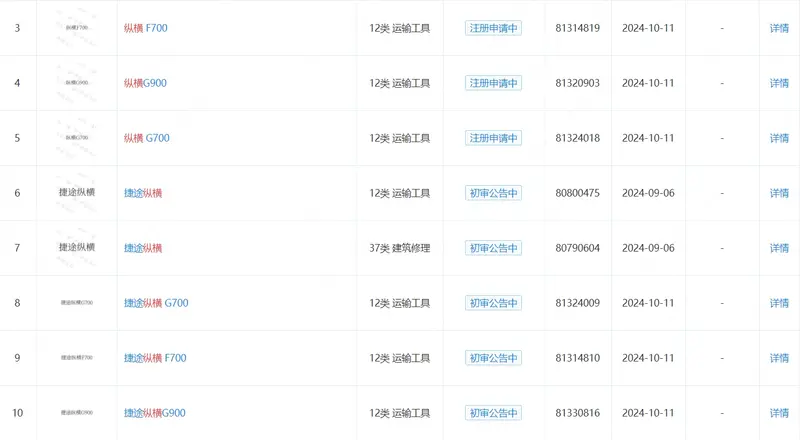View 详情 for registration 81320903
Image resolution: width=800 pixels, height=440 pixels.
(779, 83)
